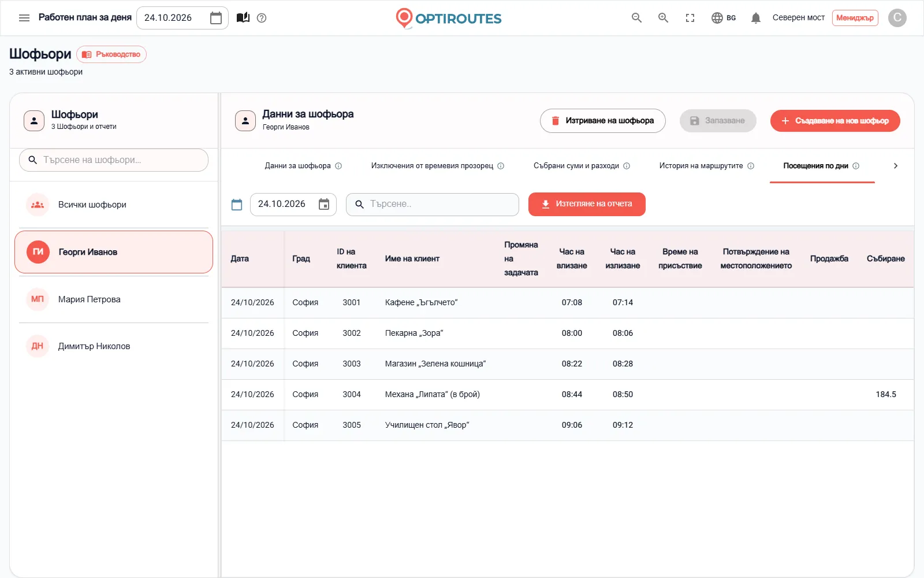Select driver Димитър Николов
924x578 pixels.
(114, 346)
